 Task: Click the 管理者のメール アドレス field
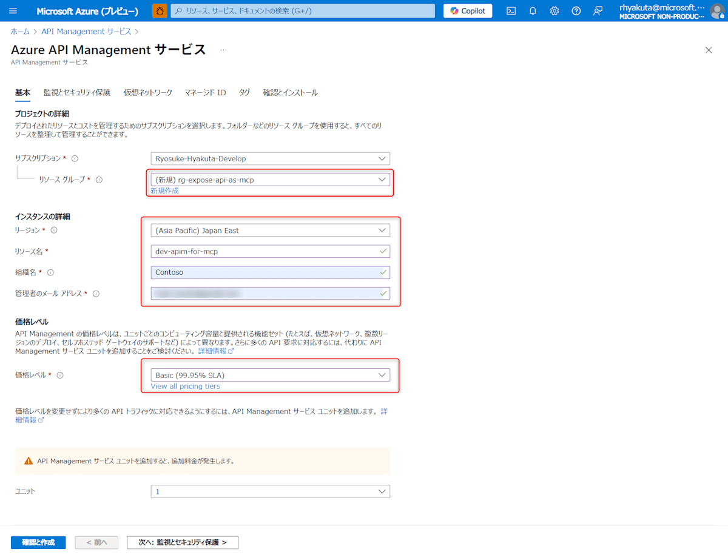[x=271, y=294]
